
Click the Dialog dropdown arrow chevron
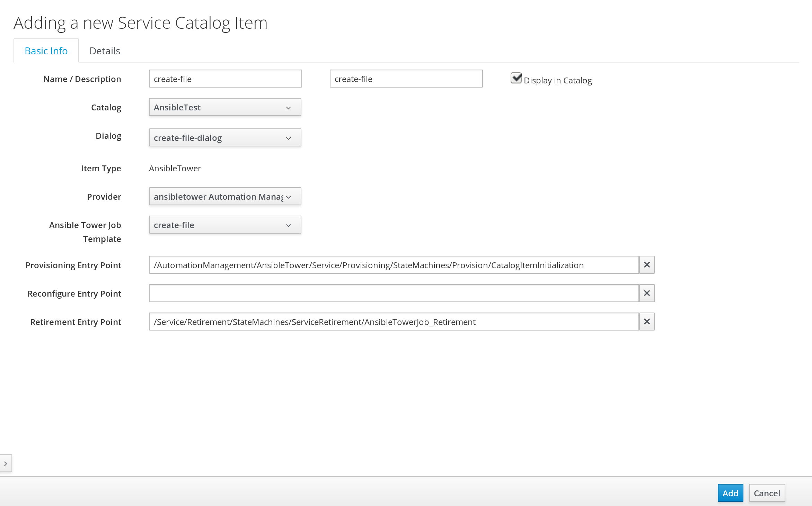coord(288,138)
